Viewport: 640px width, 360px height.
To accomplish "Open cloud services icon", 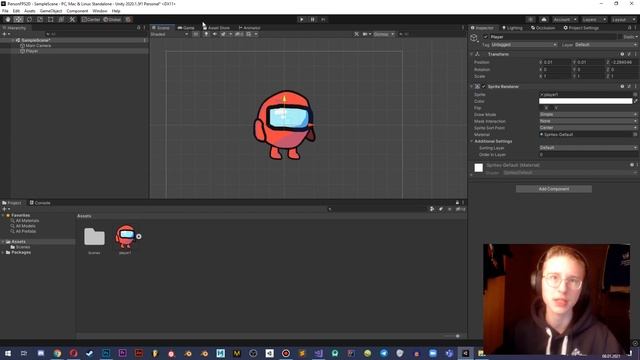I will [544, 20].
